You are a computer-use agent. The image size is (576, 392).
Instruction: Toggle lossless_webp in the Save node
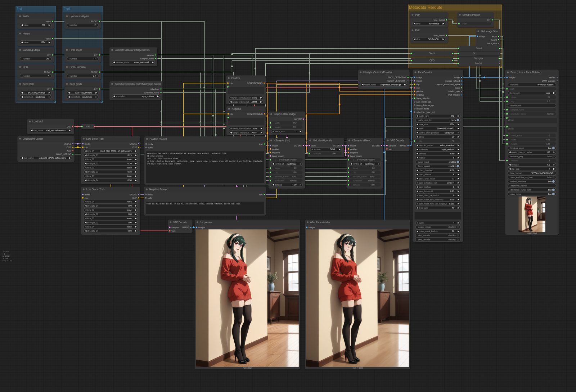[x=553, y=148]
